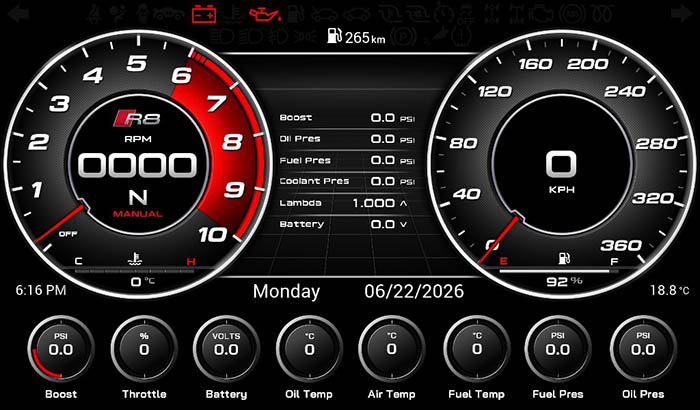The height and width of the screenshot is (410, 700).
Task: Tap the fuel pump icon in the speedometer
Action: pyautogui.click(x=564, y=258)
